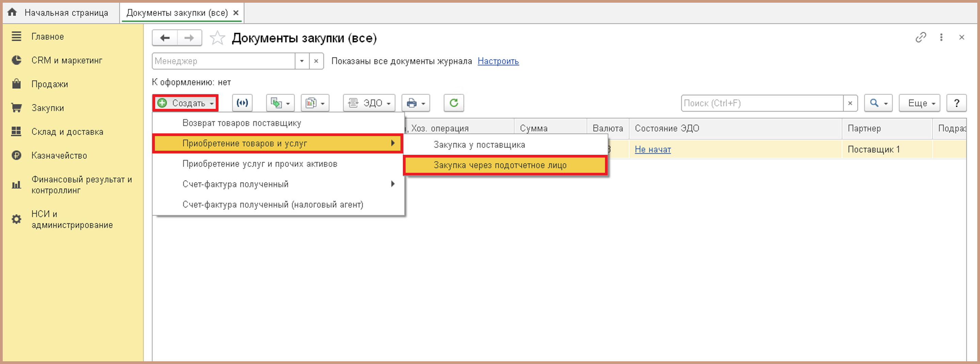Image resolution: width=980 pixels, height=364 pixels.
Task: Sort by the Сумма column header
Action: 550,129
